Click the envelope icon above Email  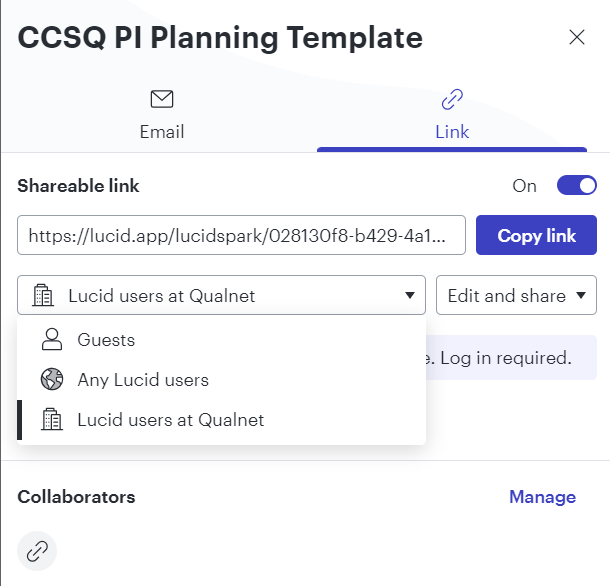[x=162, y=99]
